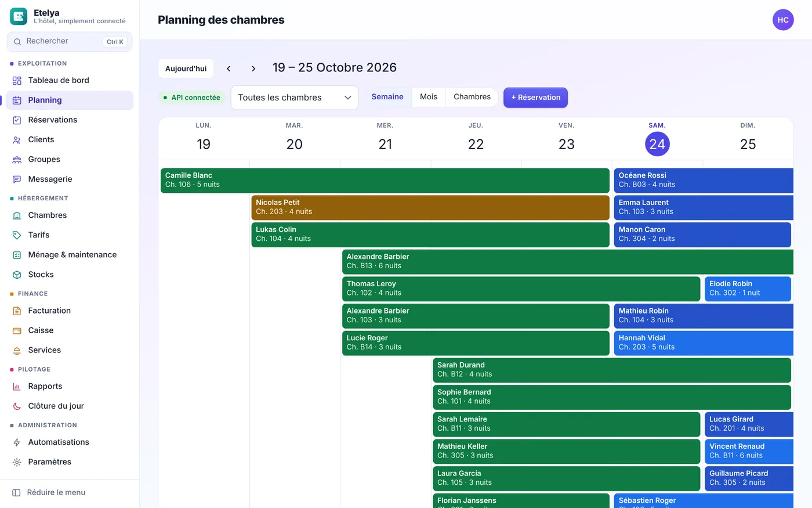Image resolution: width=812 pixels, height=508 pixels.
Task: Click the Etelya logo icon
Action: (19, 16)
